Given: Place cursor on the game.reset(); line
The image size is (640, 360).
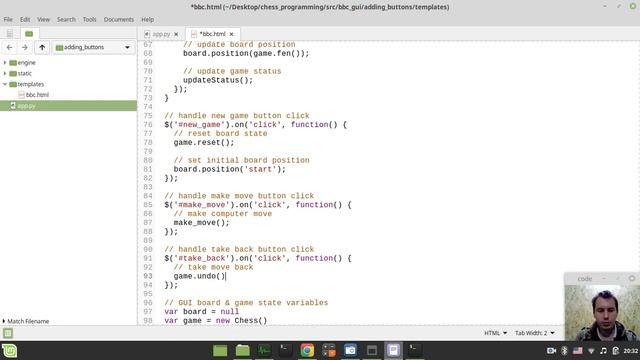Looking at the screenshot, I should tap(204, 142).
